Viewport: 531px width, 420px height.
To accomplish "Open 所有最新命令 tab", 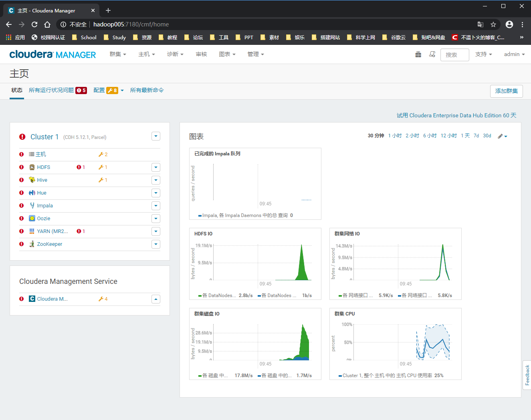I will (x=147, y=90).
